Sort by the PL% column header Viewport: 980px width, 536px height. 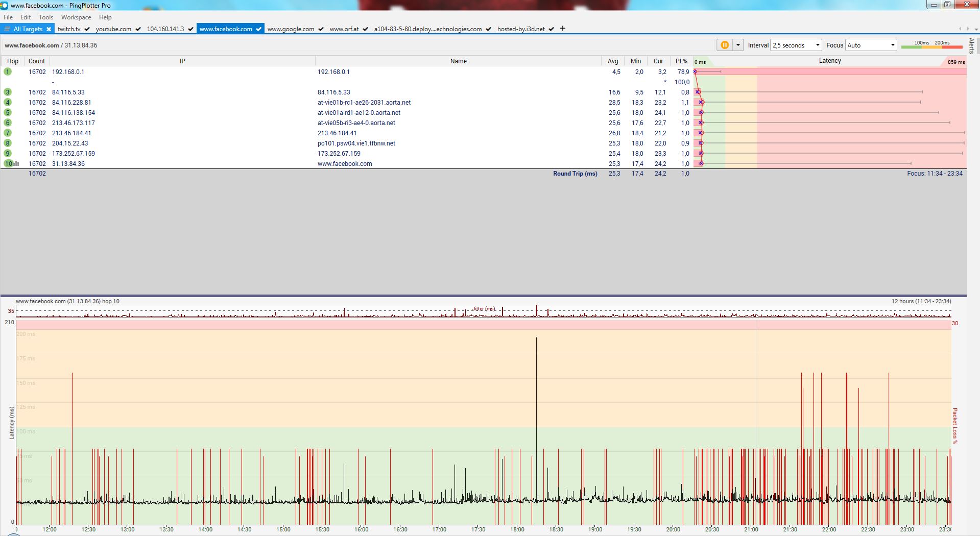[681, 61]
